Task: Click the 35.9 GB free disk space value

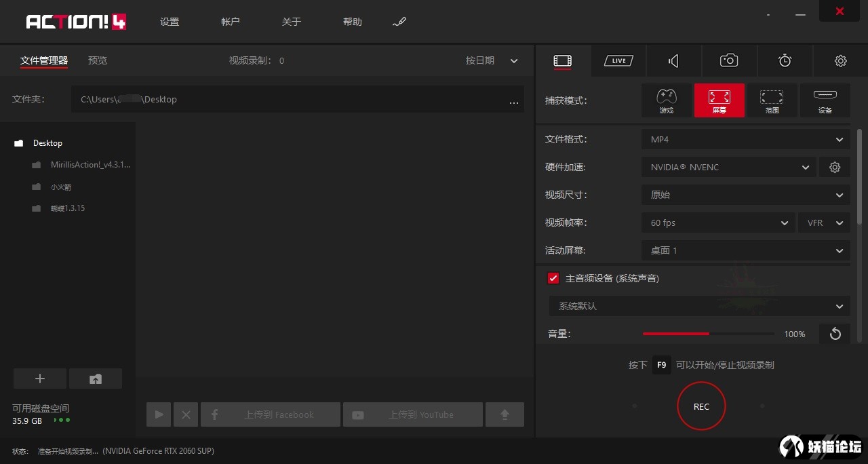Action: click(27, 421)
